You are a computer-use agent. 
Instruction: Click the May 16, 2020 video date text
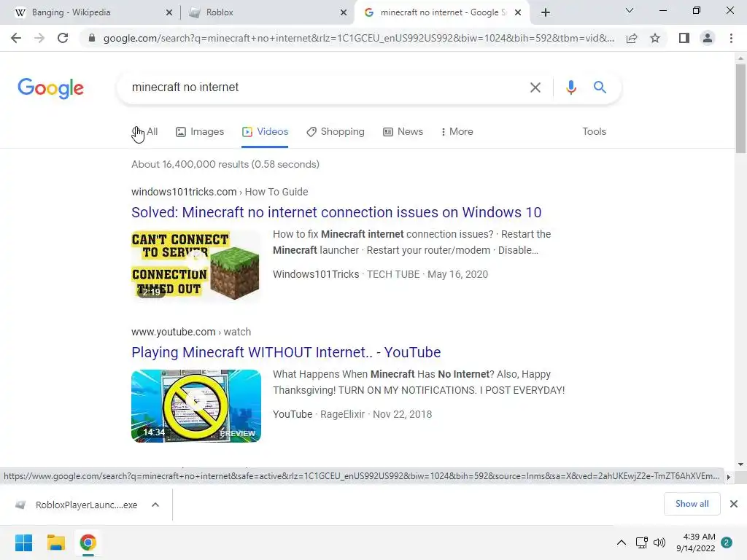click(x=458, y=274)
